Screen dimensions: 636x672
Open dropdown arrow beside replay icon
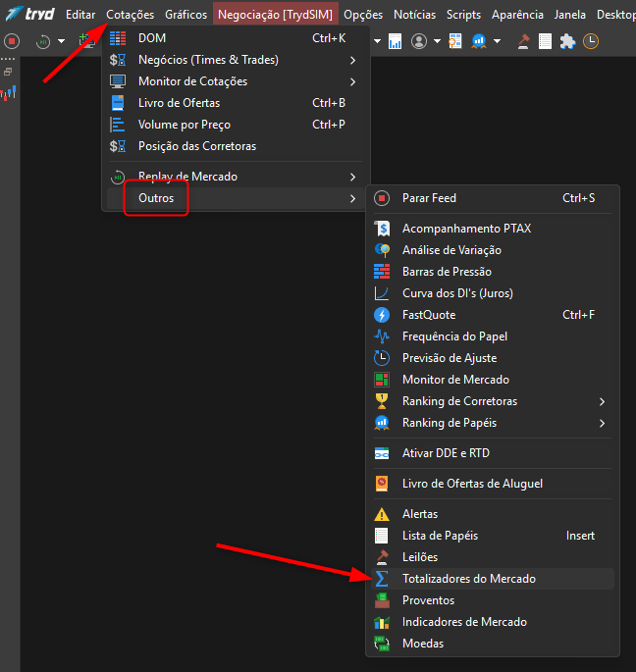61,41
